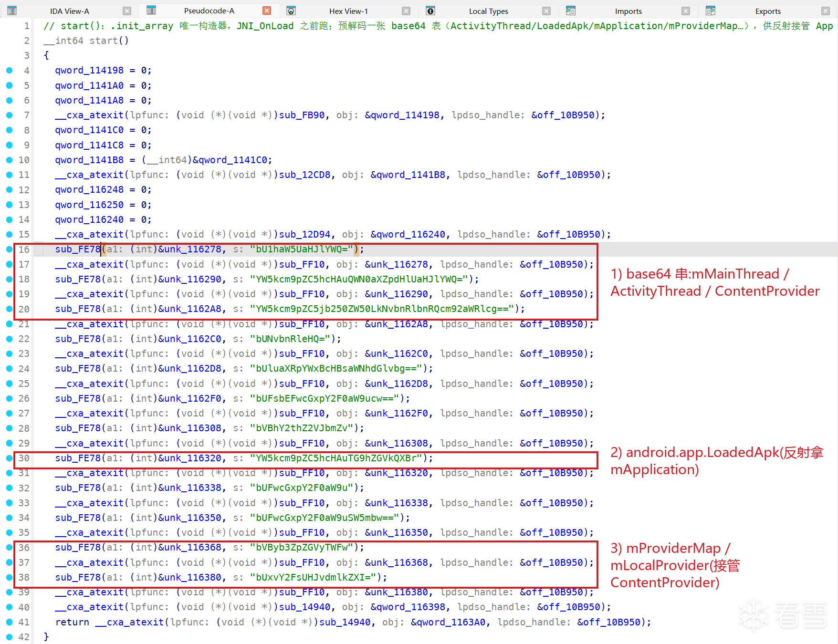Toggle breakpoint dot on line 22
This screenshot has width=838, height=644.
9,339
